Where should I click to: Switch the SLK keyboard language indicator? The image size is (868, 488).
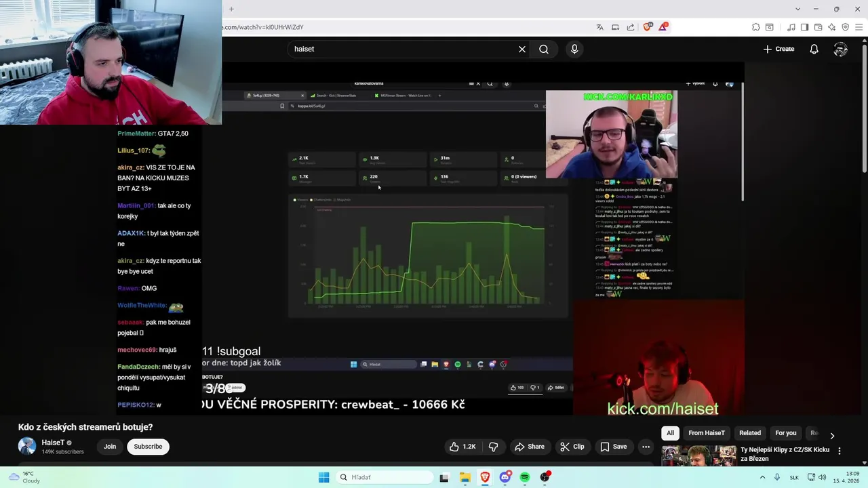(794, 477)
